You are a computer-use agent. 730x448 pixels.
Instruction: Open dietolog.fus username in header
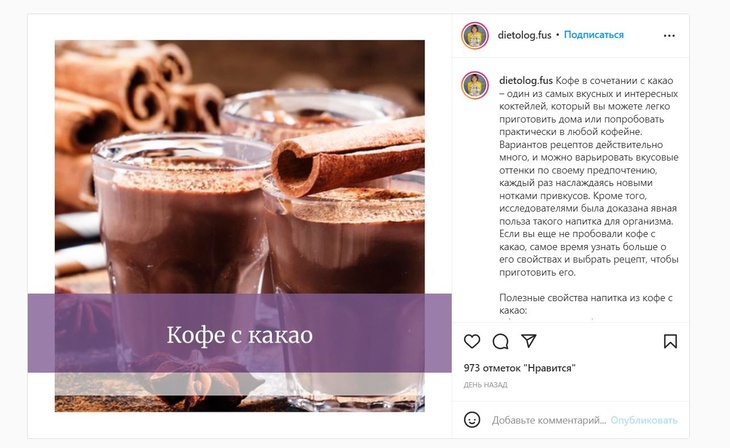[x=524, y=35]
